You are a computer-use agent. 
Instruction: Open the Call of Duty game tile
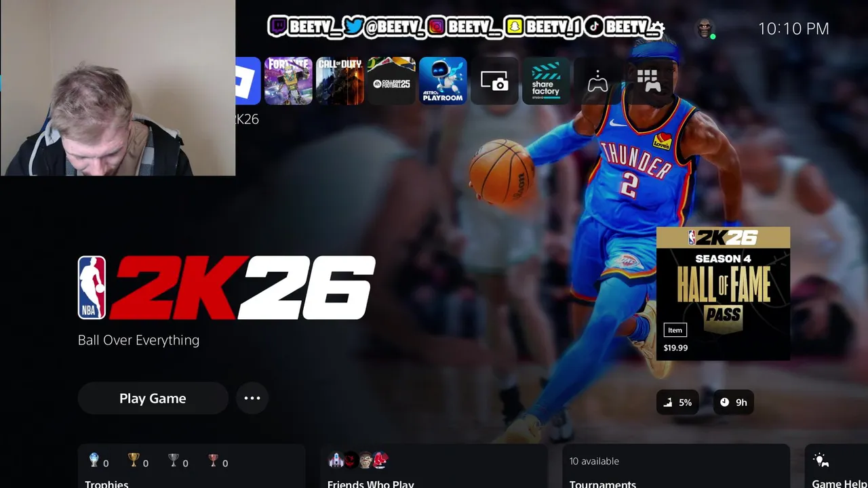(340, 81)
